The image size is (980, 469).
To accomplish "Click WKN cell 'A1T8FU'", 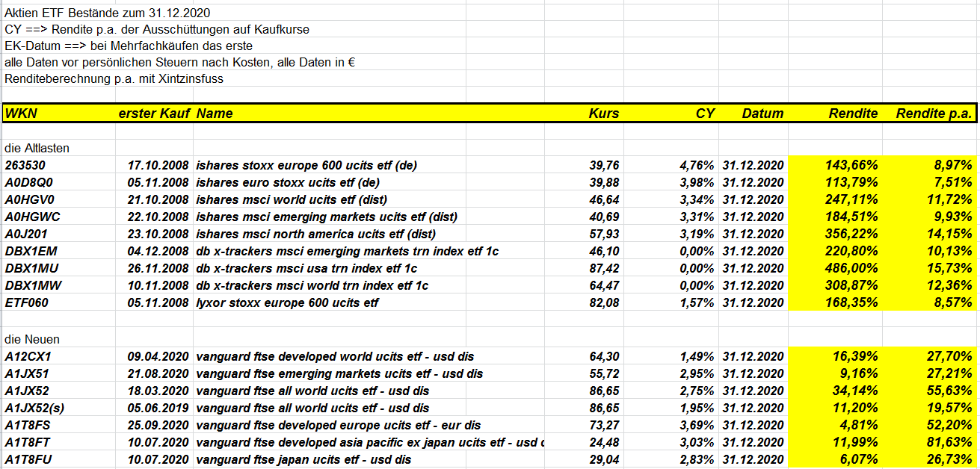I will [x=28, y=460].
